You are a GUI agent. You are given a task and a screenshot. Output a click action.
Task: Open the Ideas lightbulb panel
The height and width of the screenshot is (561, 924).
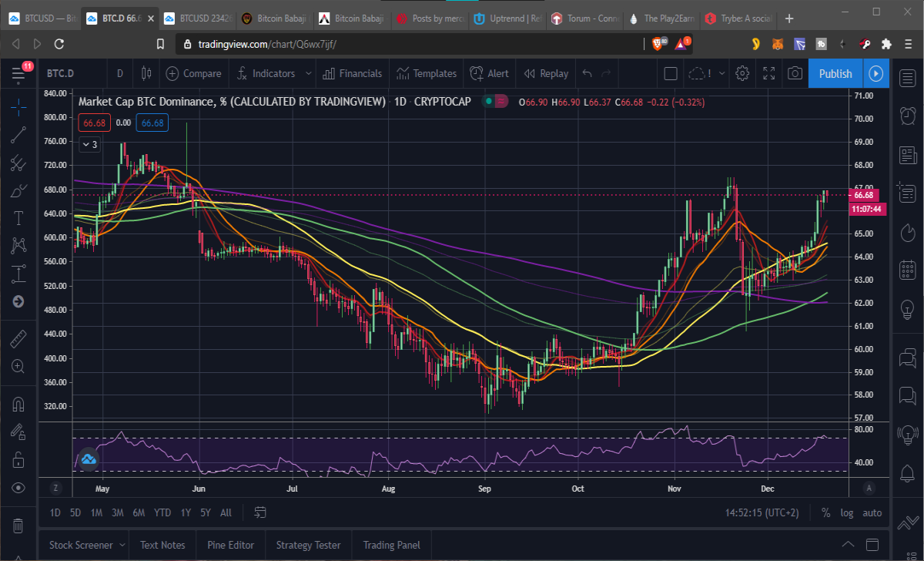907,308
